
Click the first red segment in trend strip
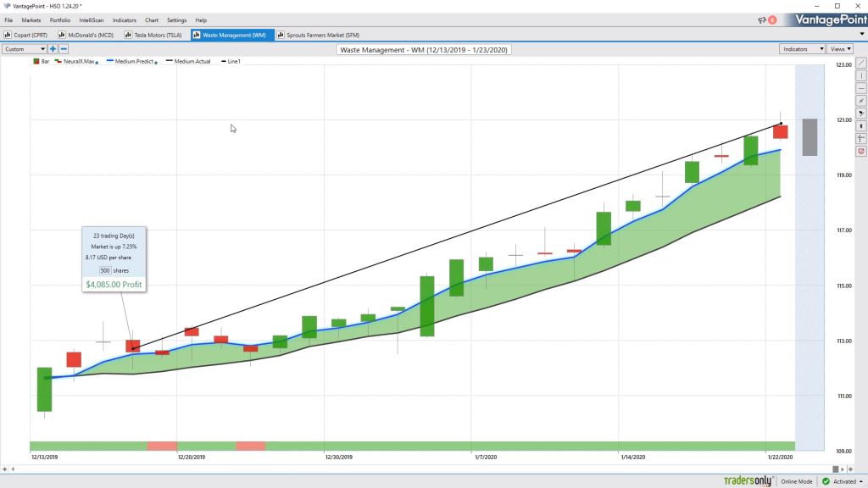pyautogui.click(x=162, y=446)
